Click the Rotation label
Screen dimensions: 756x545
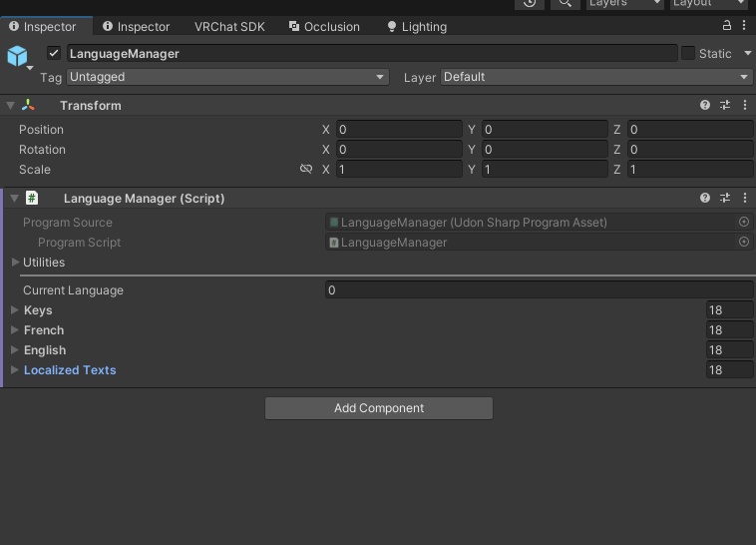point(42,149)
